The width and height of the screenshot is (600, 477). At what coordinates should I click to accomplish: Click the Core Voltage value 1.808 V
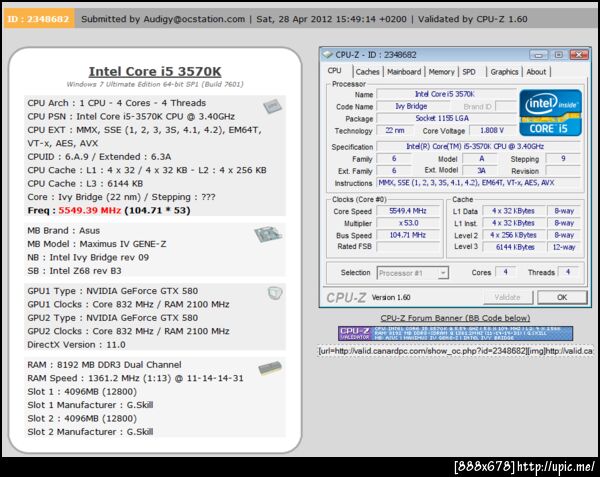pyautogui.click(x=492, y=130)
